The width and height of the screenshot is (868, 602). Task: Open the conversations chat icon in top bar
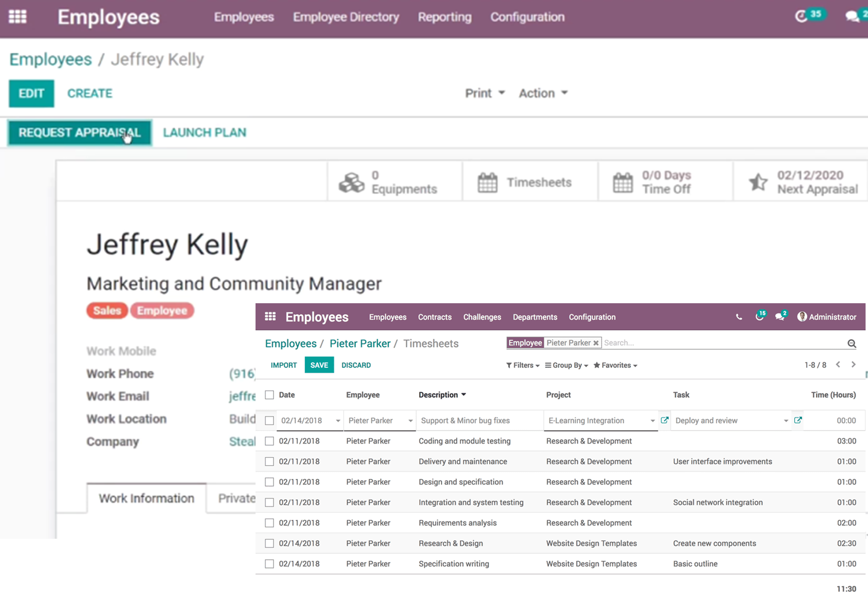[x=852, y=17]
